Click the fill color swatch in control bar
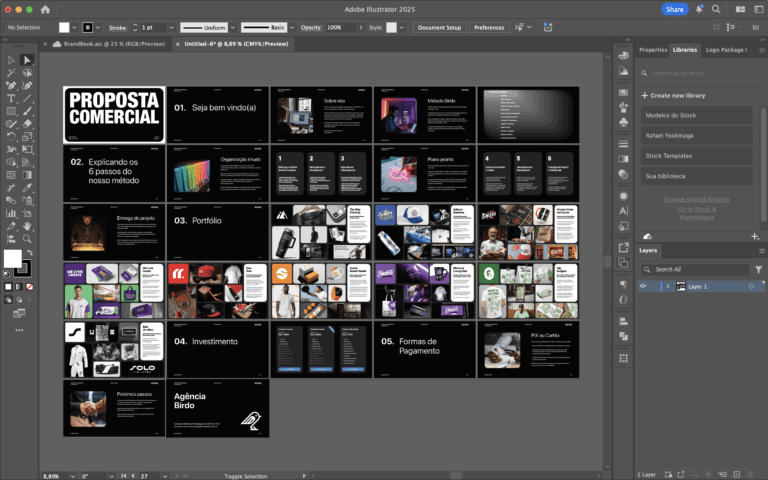 [64, 27]
